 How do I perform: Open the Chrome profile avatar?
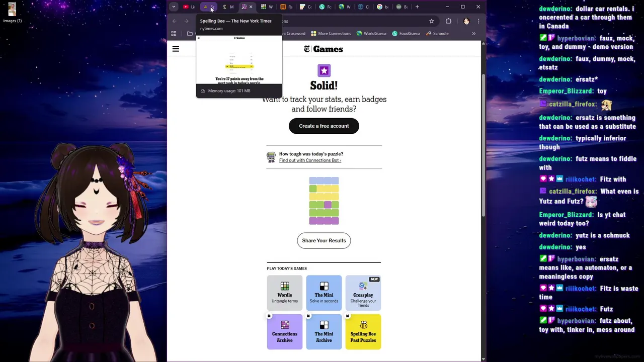point(466,21)
